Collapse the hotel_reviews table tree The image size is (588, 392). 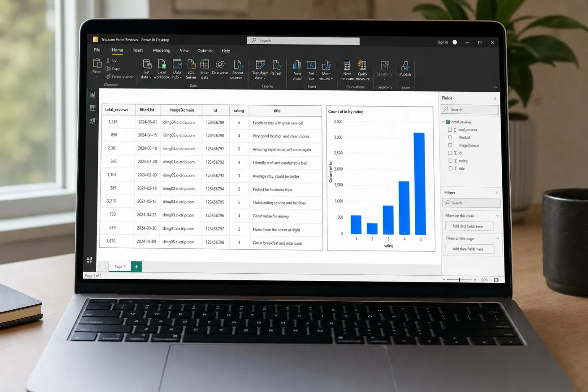(443, 122)
